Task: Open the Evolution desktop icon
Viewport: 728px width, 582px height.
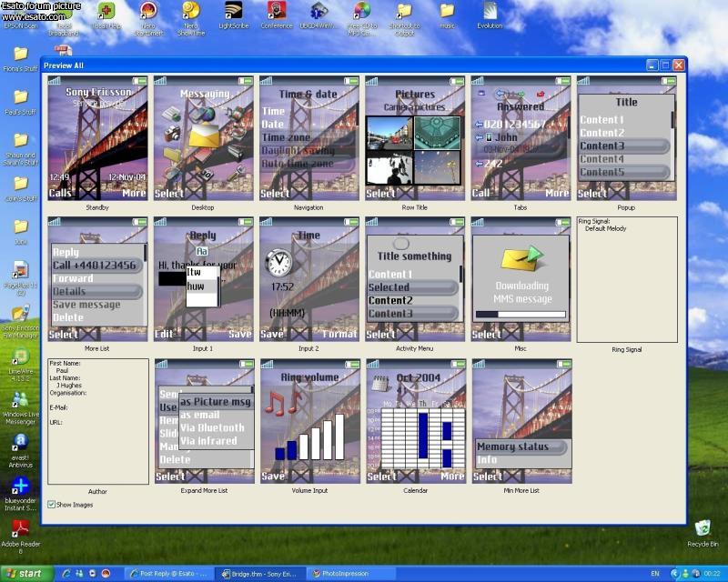Action: point(490,12)
